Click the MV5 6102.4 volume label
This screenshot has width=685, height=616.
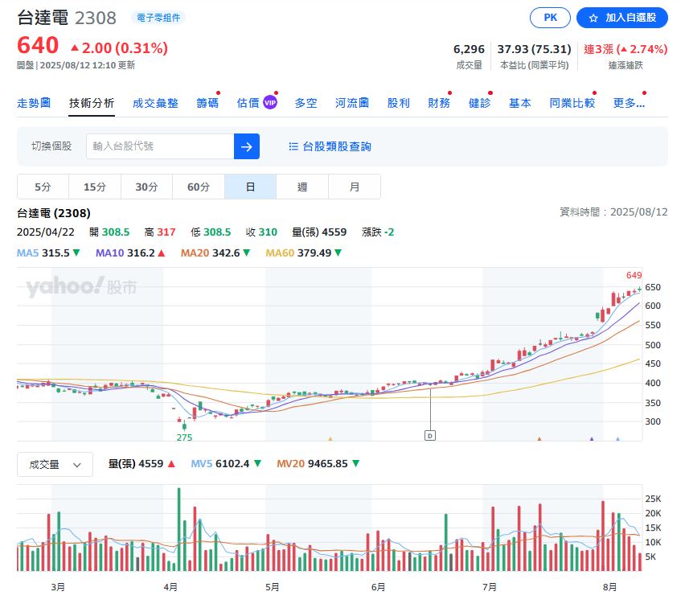pos(226,464)
